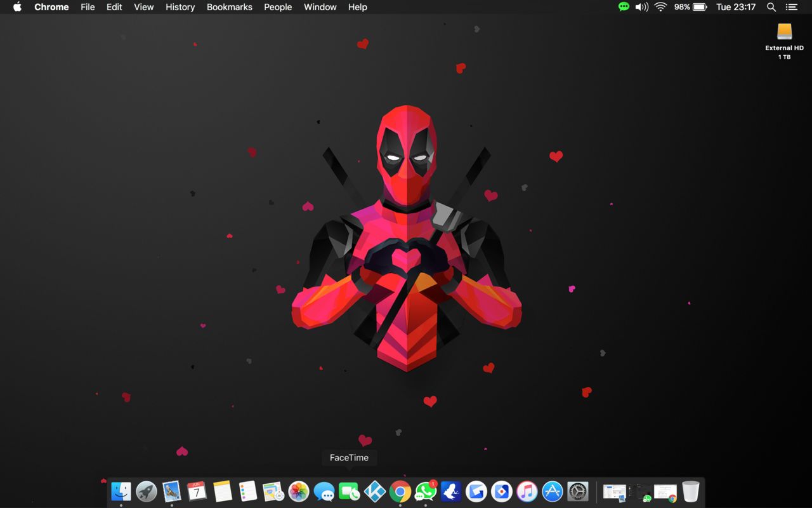Launch iTunes music icon in dock

[527, 491]
